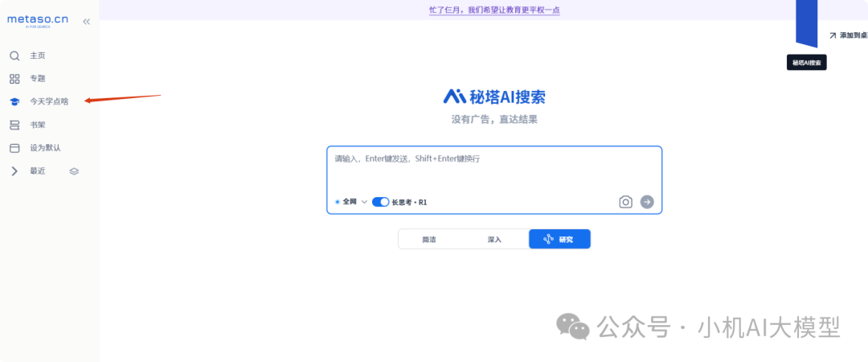Click the 专题 grid icon
This screenshot has height=362, width=868.
coord(15,79)
